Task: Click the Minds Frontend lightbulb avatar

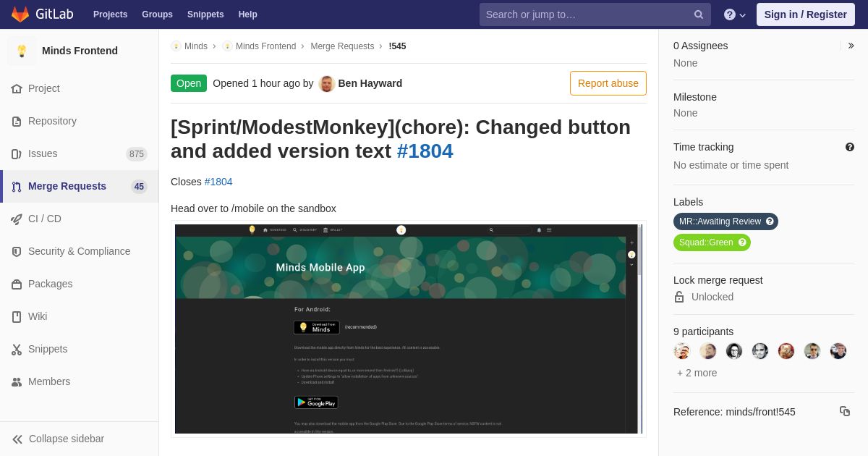Action: pos(22,51)
